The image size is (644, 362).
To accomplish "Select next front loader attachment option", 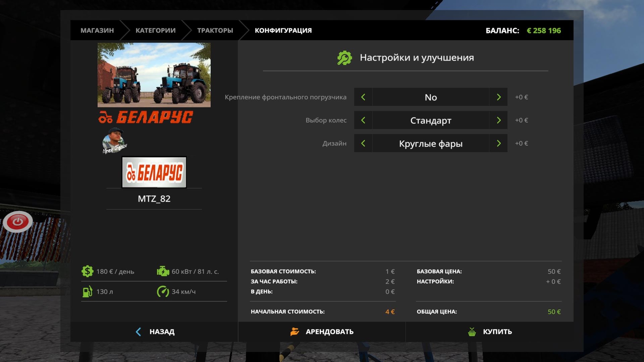I will (498, 97).
